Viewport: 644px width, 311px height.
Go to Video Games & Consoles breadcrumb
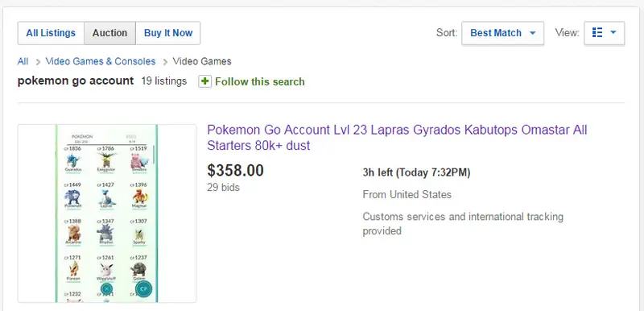[x=101, y=61]
